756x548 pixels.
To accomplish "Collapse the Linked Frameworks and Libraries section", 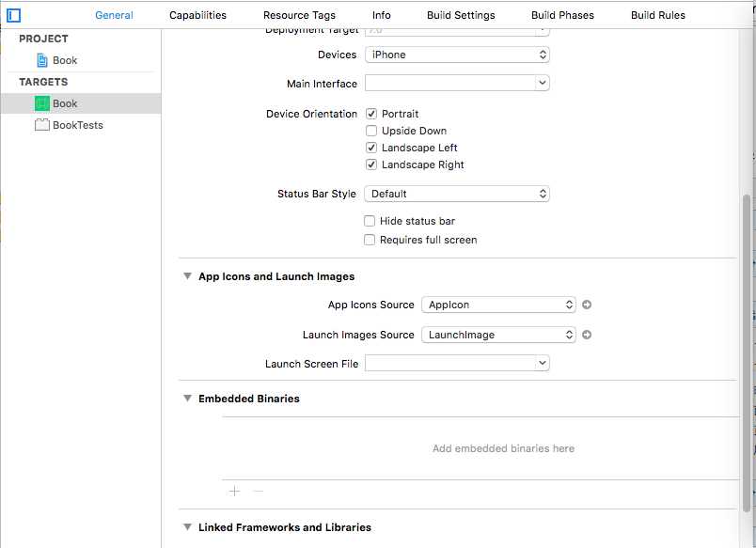I will click(x=187, y=527).
